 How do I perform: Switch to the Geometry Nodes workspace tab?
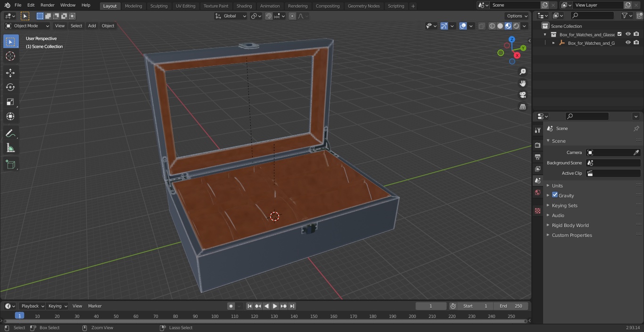[x=363, y=6]
